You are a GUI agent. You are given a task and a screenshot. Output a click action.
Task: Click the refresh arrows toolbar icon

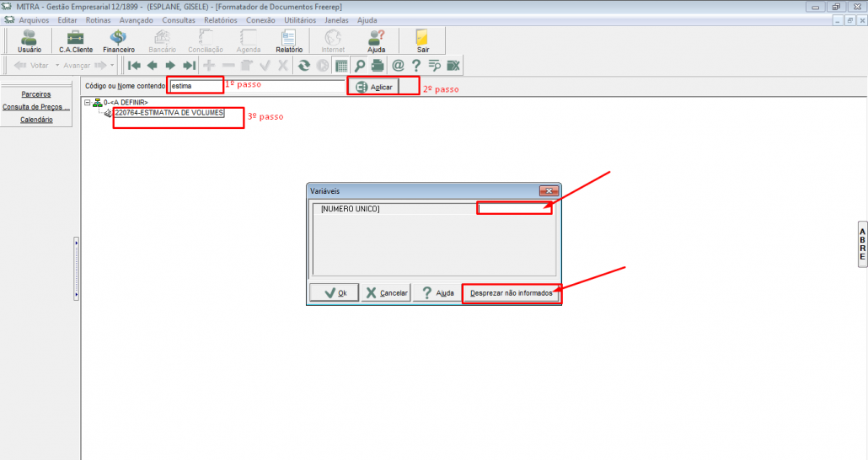click(303, 65)
